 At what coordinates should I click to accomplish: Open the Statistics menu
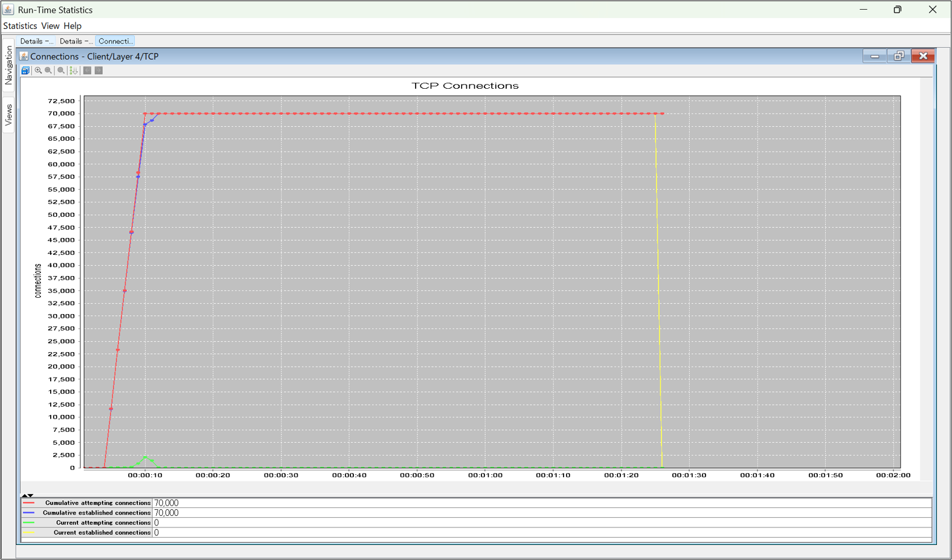[x=20, y=26]
